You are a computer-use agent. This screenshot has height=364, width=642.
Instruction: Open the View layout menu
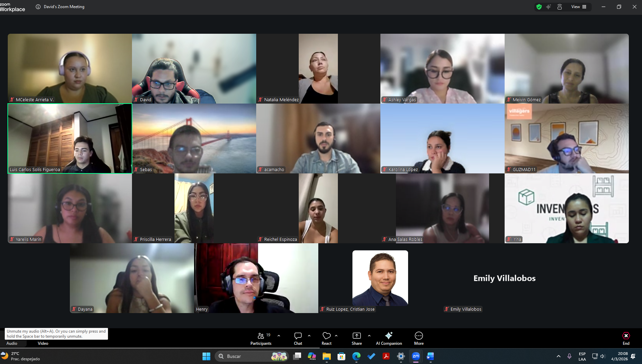(x=579, y=7)
